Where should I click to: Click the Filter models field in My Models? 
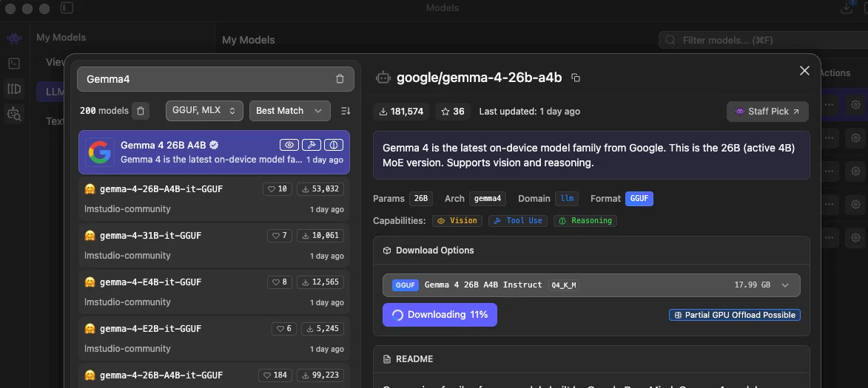point(764,41)
